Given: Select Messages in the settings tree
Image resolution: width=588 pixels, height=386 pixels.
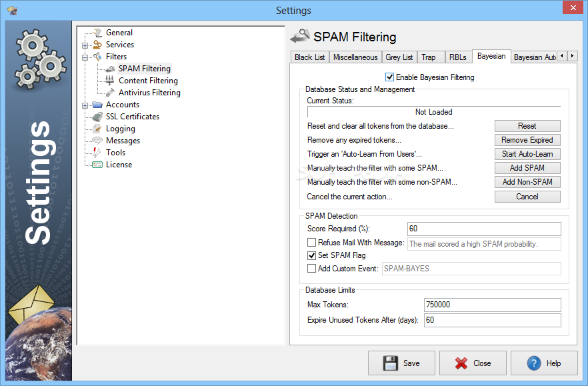Looking at the screenshot, I should (123, 141).
